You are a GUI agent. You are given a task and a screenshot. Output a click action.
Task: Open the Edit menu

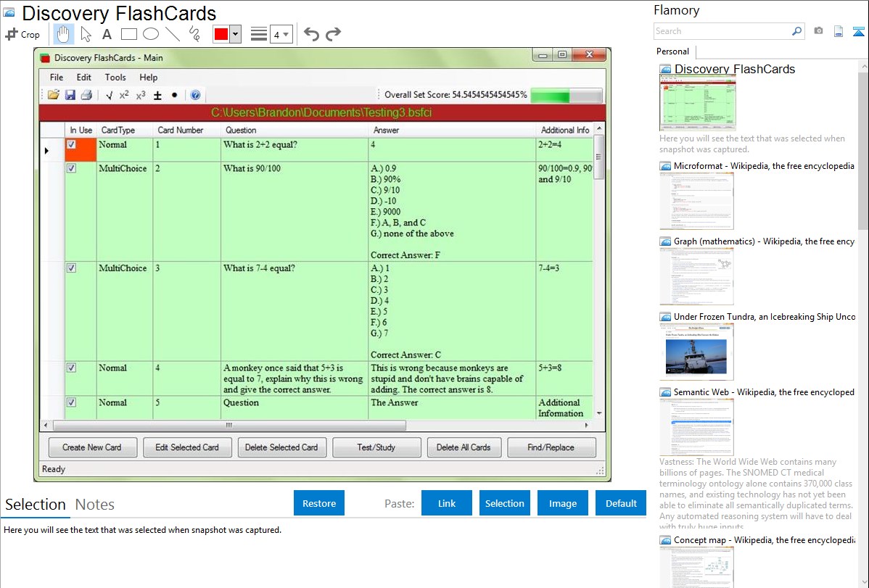click(x=83, y=77)
